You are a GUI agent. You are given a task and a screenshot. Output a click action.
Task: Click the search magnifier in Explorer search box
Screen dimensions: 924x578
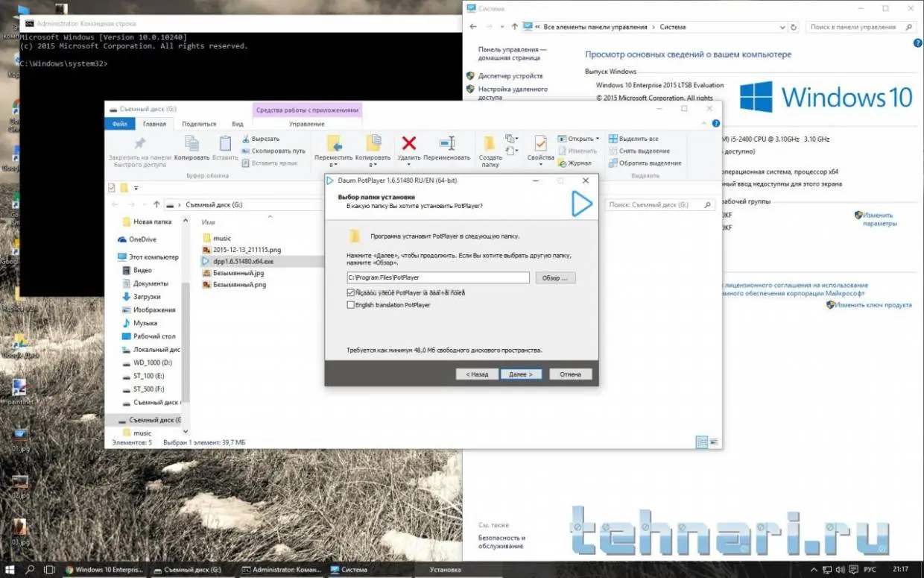tap(709, 204)
